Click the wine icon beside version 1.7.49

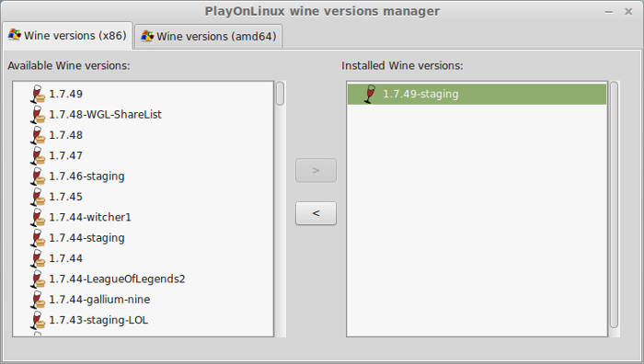tap(38, 94)
